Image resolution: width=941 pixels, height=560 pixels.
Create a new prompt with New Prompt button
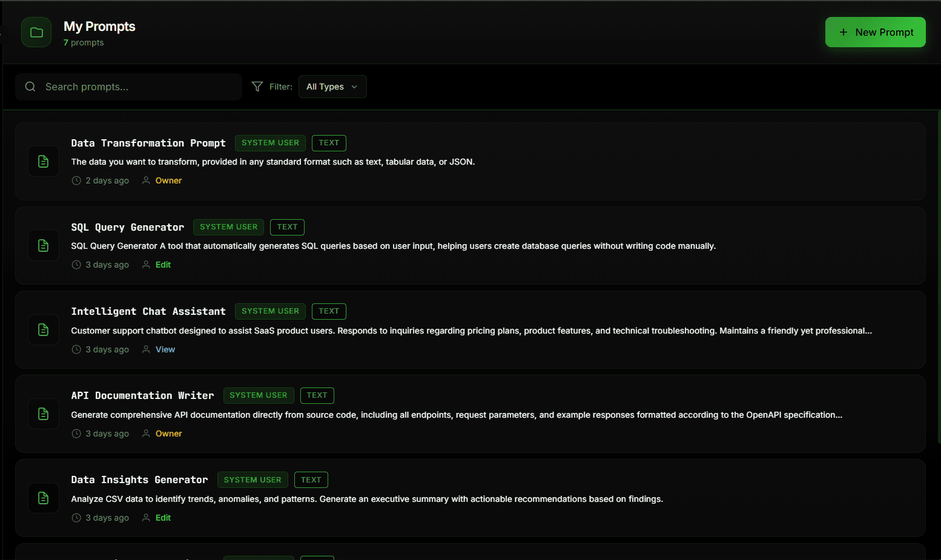coord(875,32)
